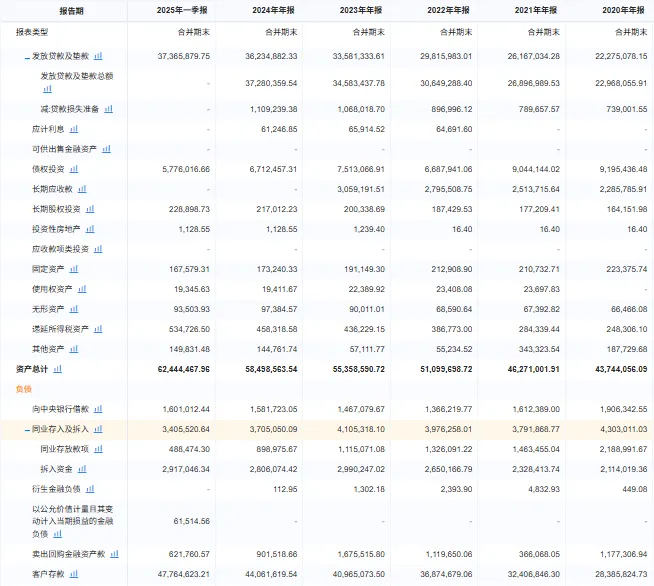Show chart for 可供出售金融资产 row
This screenshot has width=654, height=586.
coord(106,149)
